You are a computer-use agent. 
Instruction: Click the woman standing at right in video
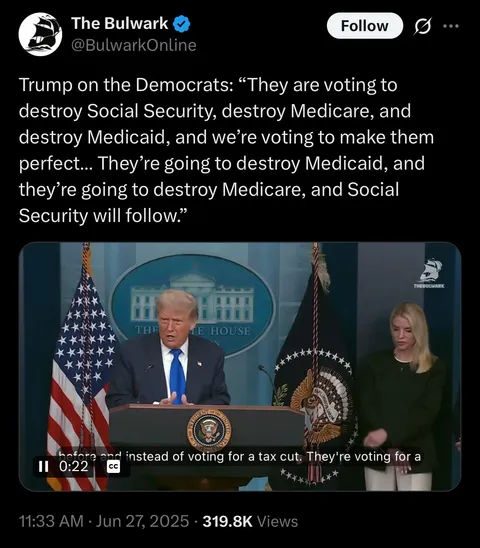pyautogui.click(x=402, y=396)
